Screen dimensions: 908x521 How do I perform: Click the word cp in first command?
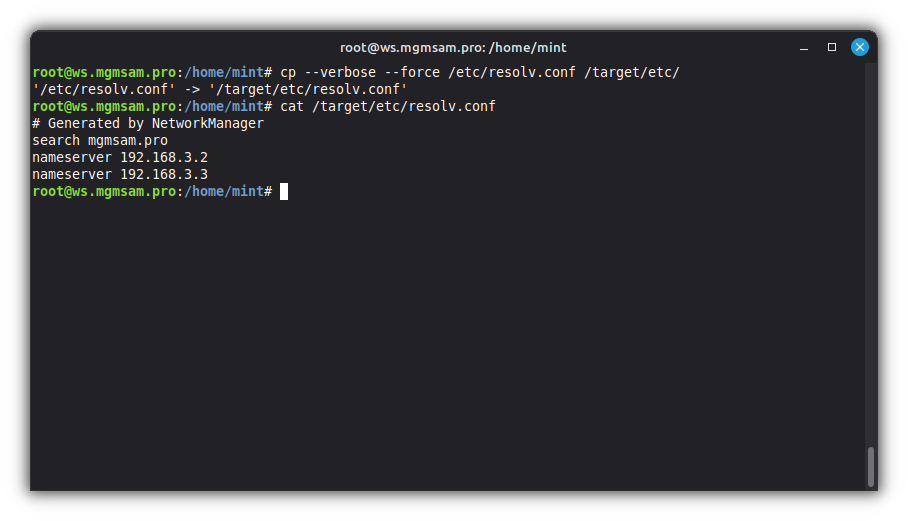pos(288,73)
